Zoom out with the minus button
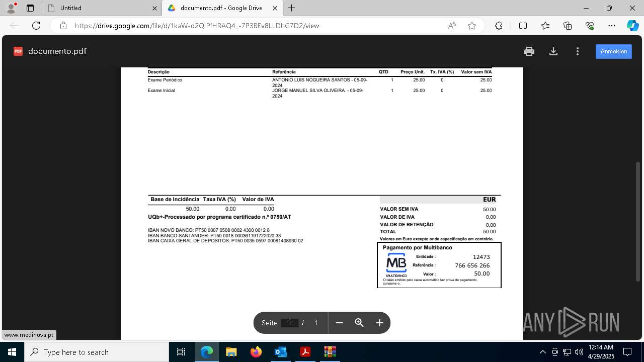Screen dimensions: 644x362 click(339, 323)
